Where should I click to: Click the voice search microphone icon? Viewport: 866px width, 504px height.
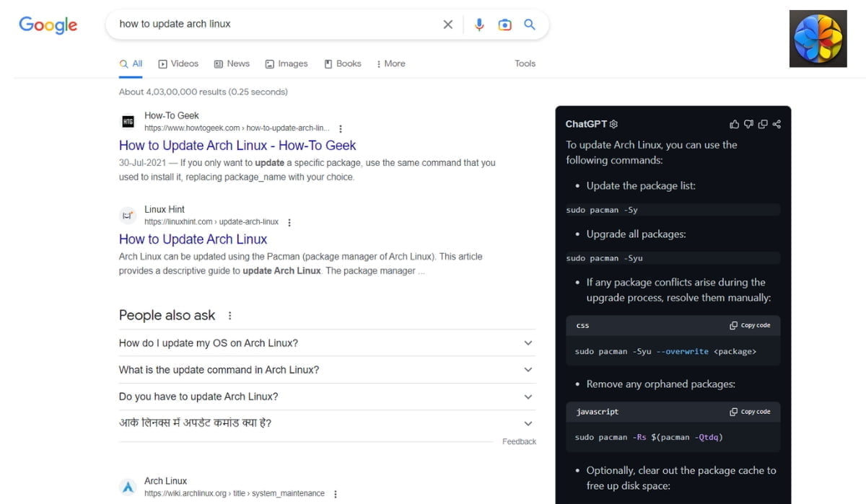click(478, 24)
